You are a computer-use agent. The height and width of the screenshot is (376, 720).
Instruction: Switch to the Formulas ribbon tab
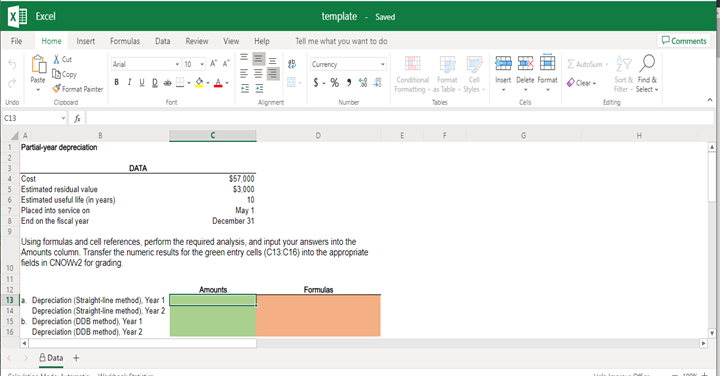click(125, 41)
